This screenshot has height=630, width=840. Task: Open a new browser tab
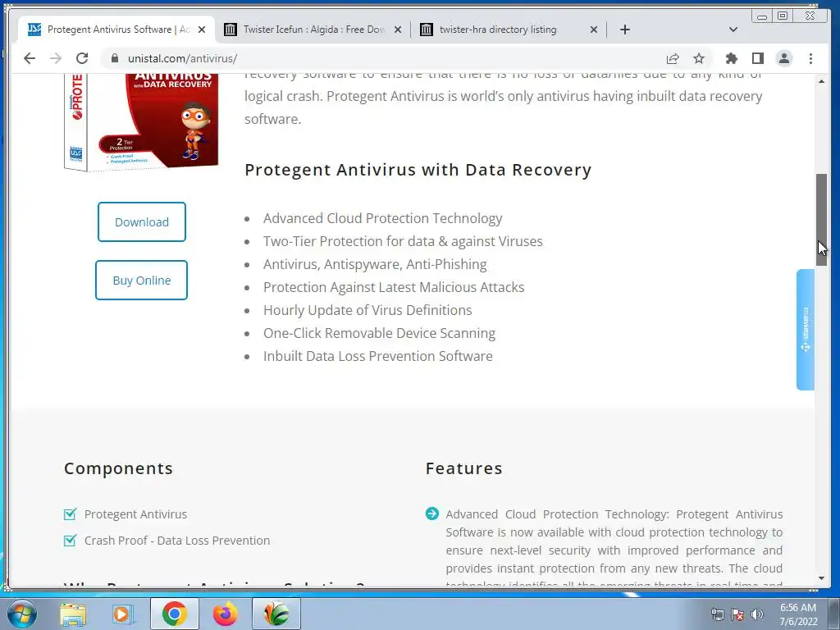624,30
